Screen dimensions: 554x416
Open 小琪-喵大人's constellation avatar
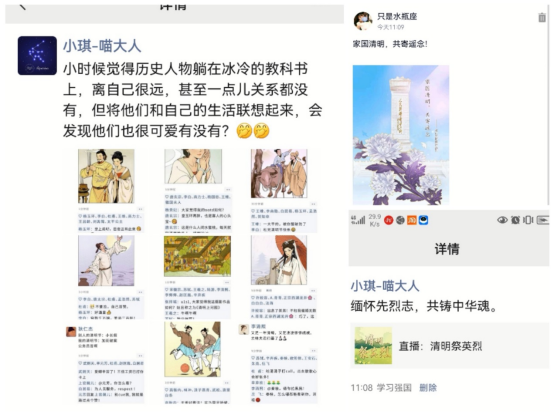tap(37, 55)
